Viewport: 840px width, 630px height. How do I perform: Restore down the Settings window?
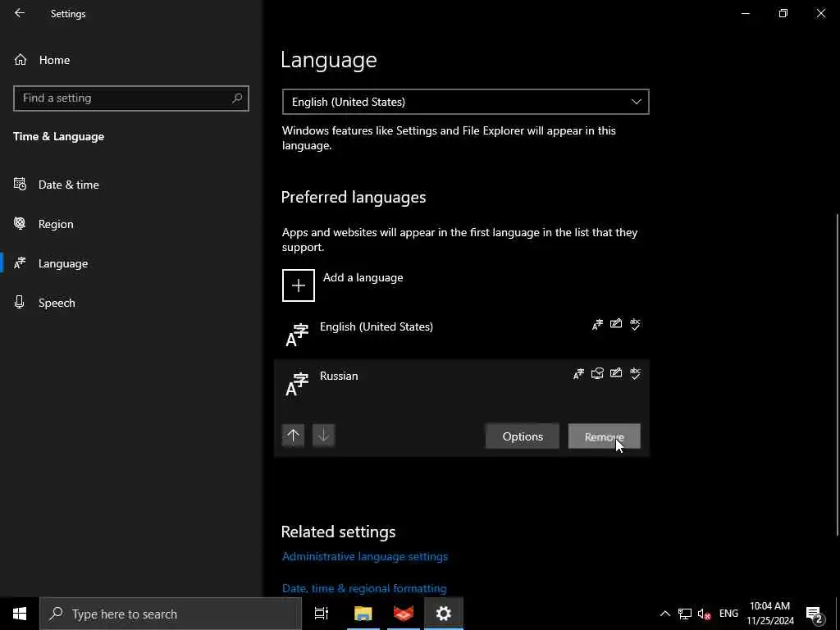click(783, 13)
